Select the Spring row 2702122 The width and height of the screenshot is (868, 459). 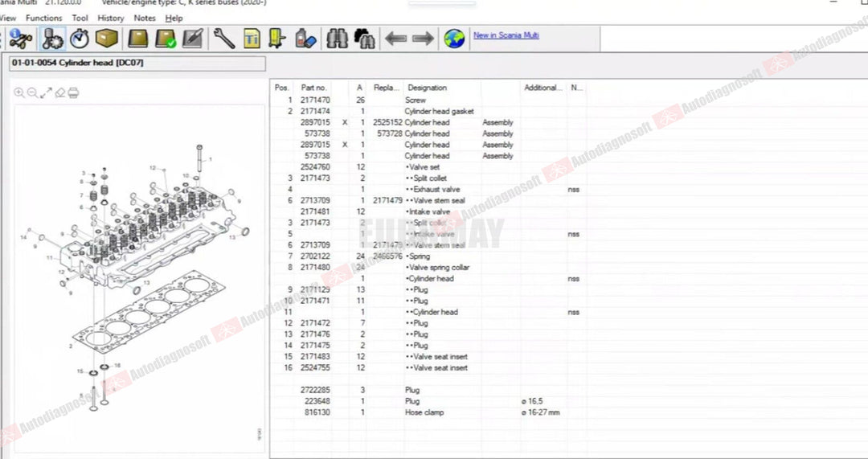(428, 256)
